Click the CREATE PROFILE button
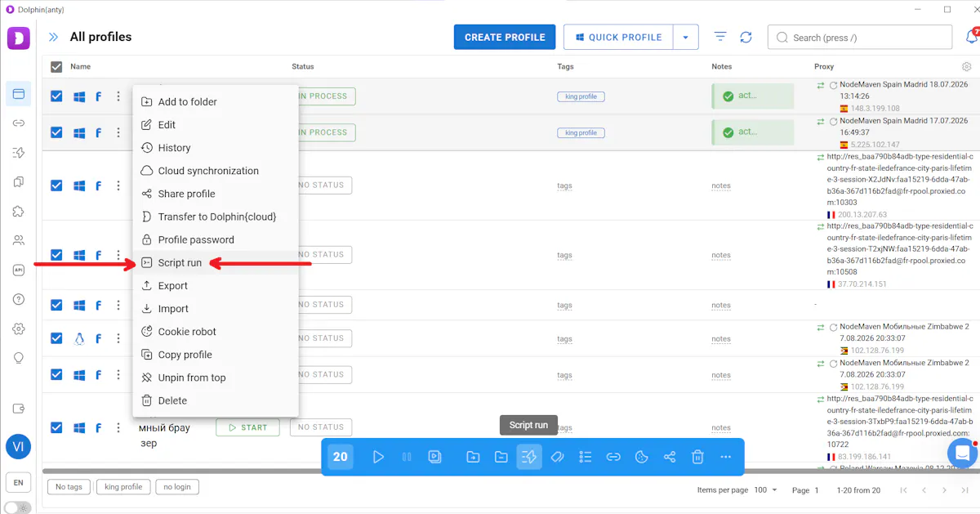This screenshot has width=980, height=514. pos(505,37)
